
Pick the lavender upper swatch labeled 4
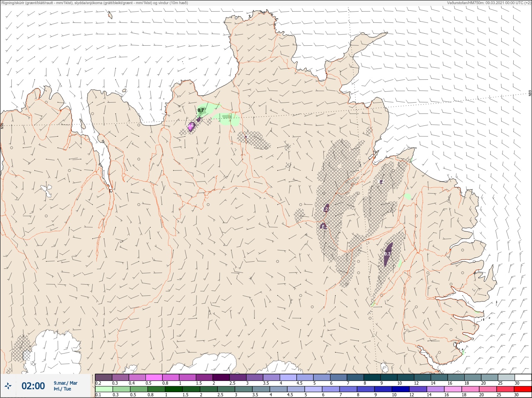click(288, 377)
